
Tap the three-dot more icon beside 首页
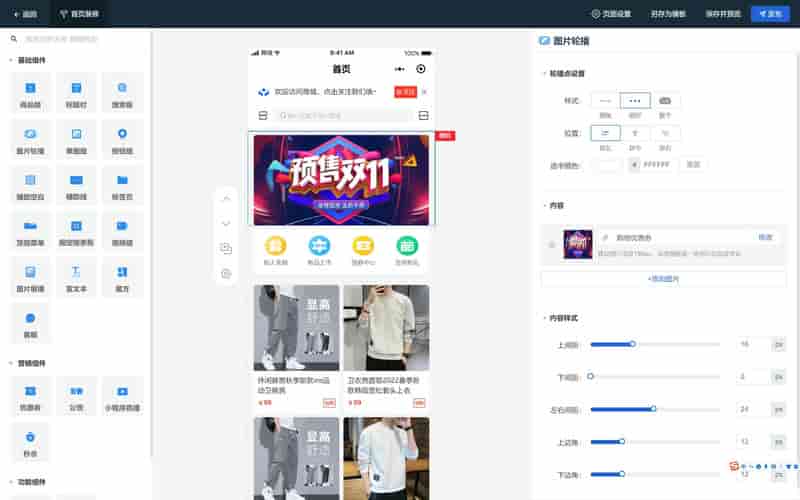click(x=399, y=69)
